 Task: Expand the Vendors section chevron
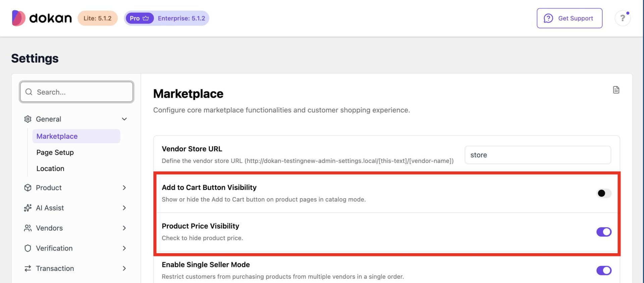pyautogui.click(x=124, y=228)
